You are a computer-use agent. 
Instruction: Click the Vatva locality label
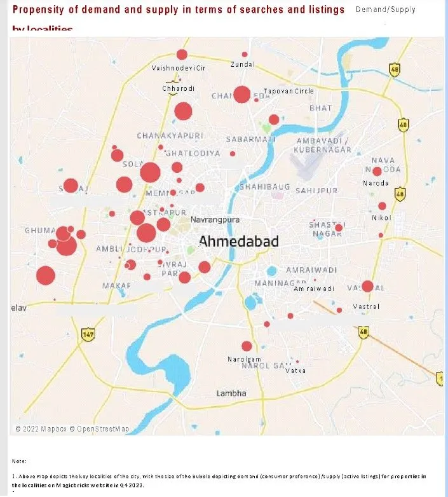(295, 371)
